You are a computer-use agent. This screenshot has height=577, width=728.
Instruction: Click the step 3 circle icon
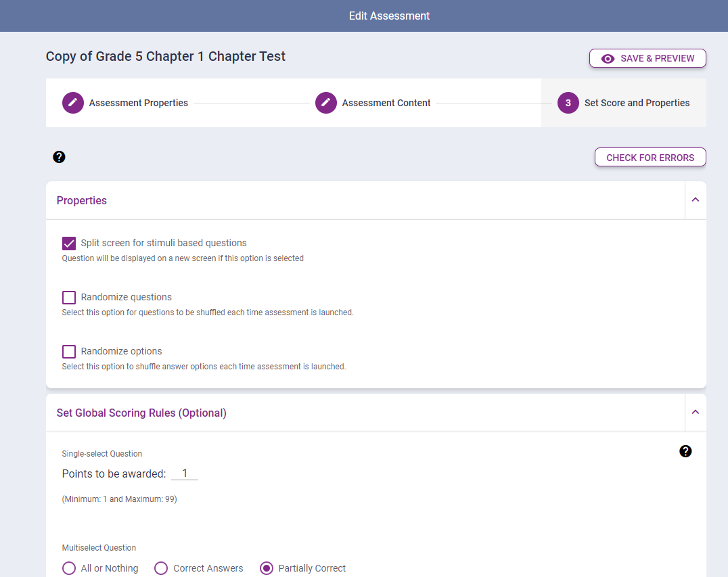568,103
